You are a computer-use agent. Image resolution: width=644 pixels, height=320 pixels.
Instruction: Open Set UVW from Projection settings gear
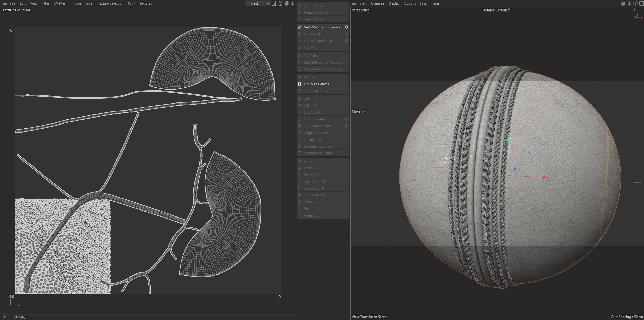point(347,27)
